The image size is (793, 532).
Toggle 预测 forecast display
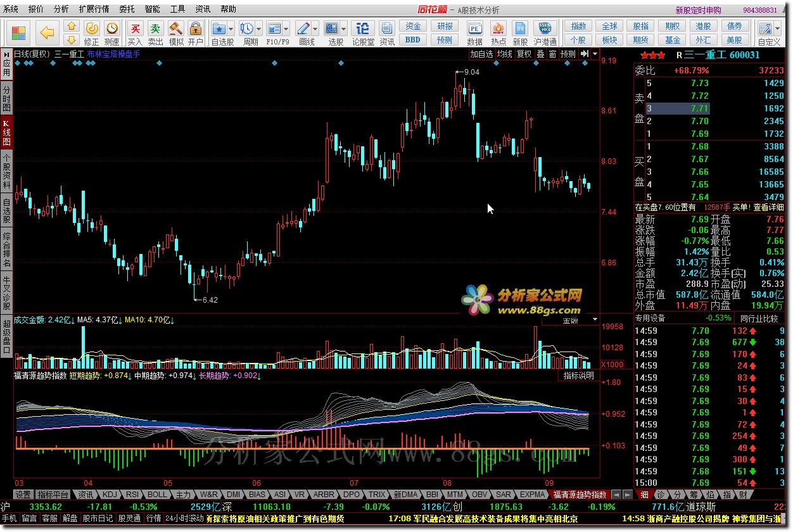tap(569, 54)
